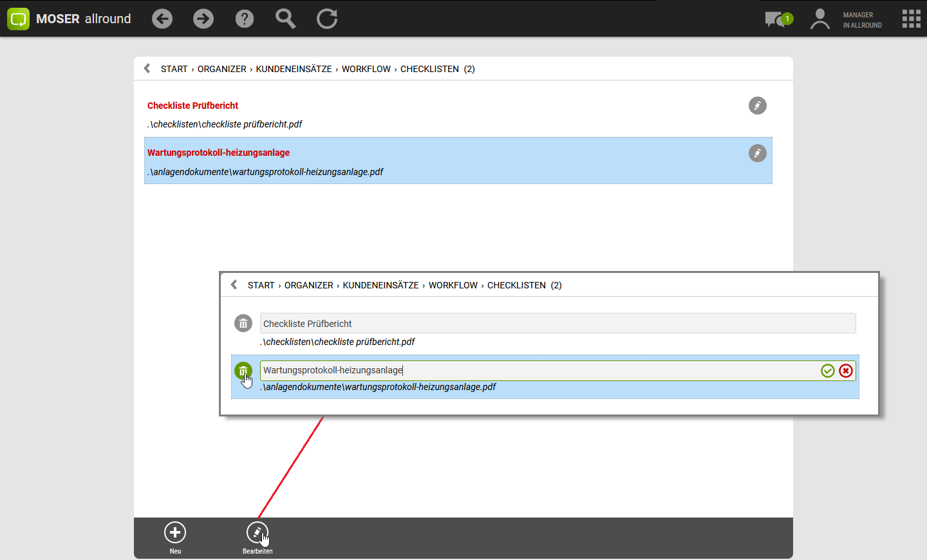Go forward with the top arrow button

[x=203, y=19]
